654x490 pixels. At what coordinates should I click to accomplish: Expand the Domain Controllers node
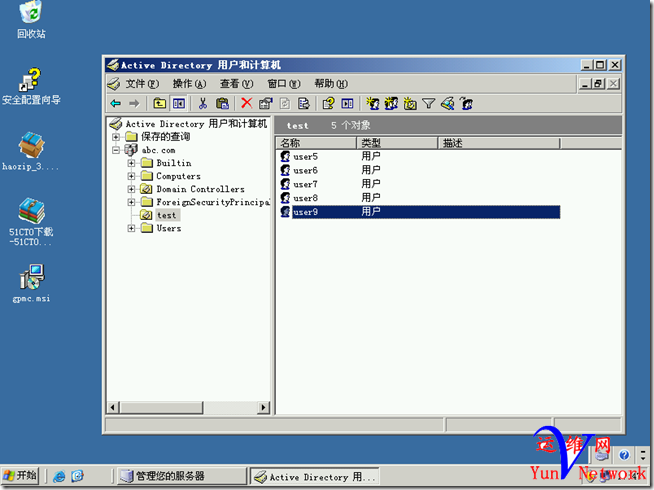pyautogui.click(x=131, y=189)
